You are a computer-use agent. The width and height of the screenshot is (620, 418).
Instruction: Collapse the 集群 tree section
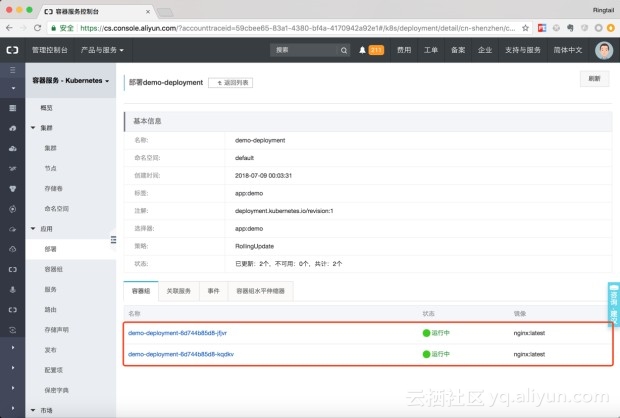pos(33,128)
